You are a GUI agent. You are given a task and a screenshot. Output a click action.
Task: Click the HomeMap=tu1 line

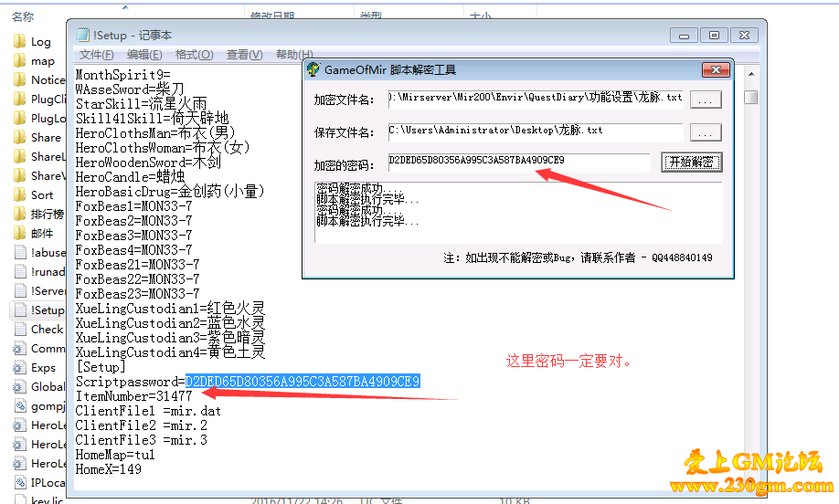coord(115,455)
